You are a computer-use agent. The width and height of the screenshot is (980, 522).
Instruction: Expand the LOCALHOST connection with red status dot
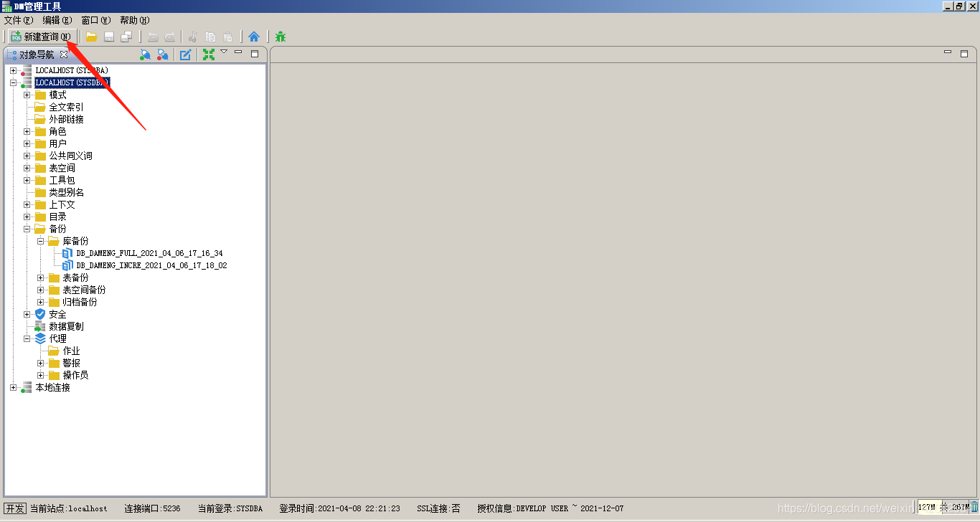(13, 70)
